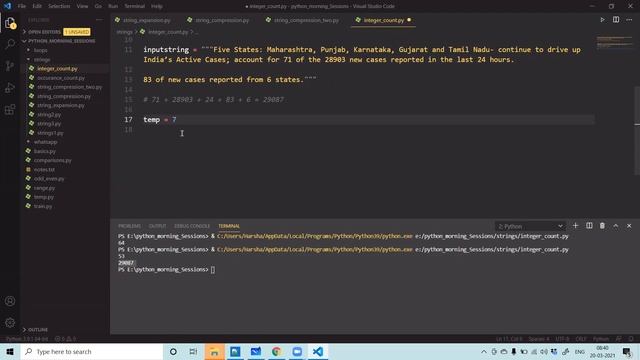This screenshot has height=360, width=640.
Task: Show hidden system tray icons
Action: (484, 351)
